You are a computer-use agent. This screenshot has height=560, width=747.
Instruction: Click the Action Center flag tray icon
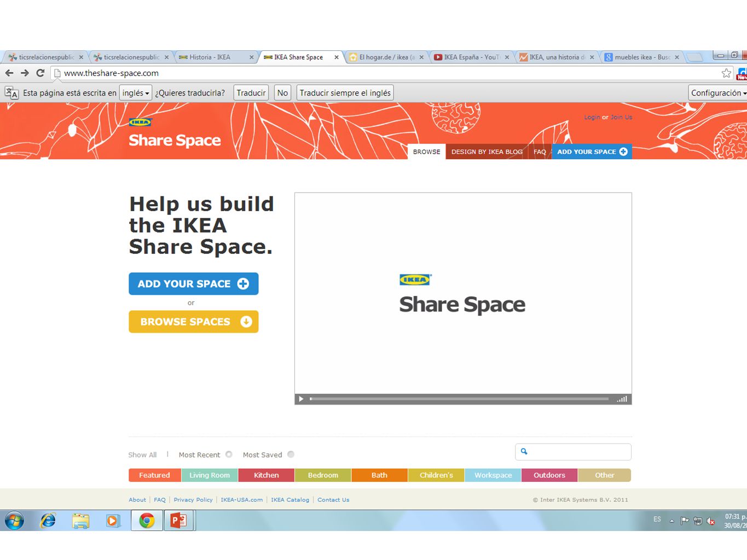coord(685,521)
